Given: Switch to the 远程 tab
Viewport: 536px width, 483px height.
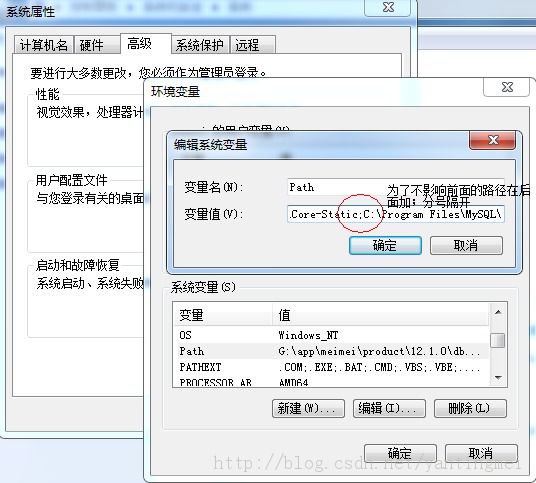Looking at the screenshot, I should [253, 45].
